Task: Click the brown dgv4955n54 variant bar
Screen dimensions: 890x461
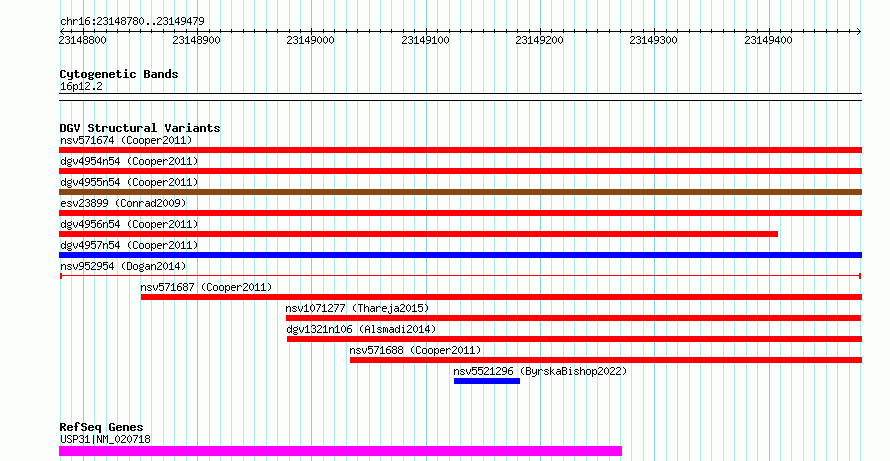Action: (460, 192)
